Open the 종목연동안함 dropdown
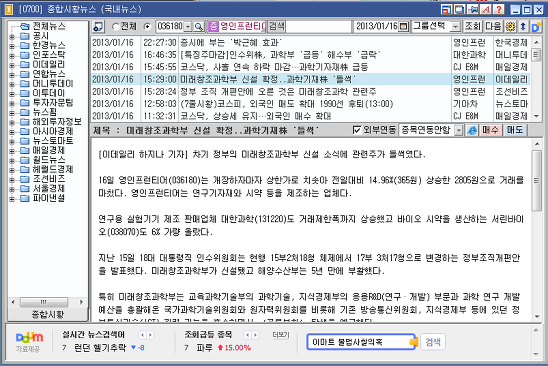The image size is (548, 366). pyautogui.click(x=459, y=130)
